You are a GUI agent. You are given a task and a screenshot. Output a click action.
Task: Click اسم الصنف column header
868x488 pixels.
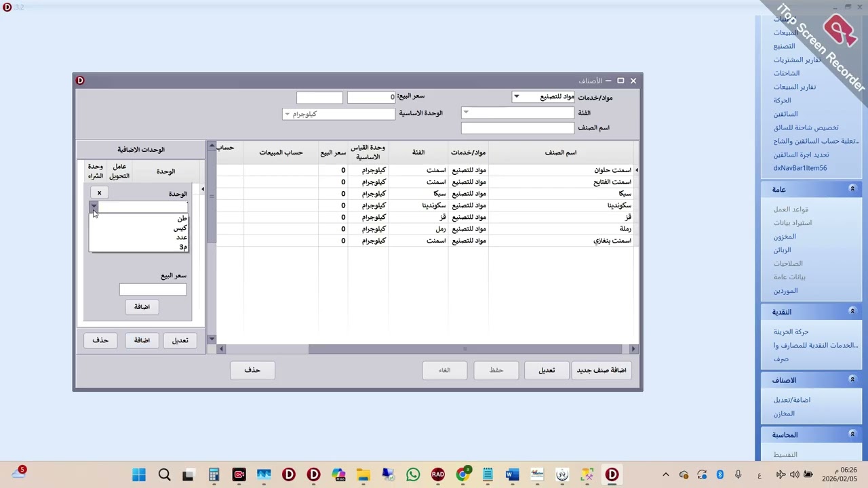click(561, 152)
